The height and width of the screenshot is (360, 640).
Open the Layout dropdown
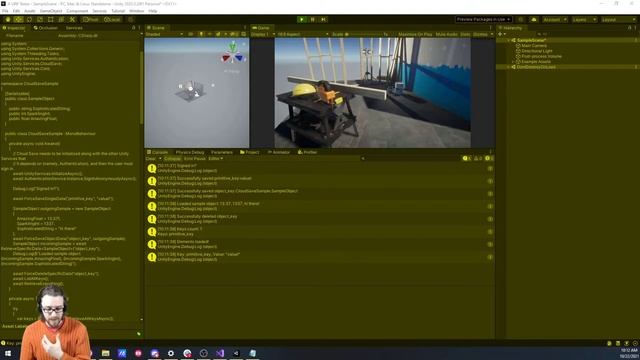click(x=618, y=20)
